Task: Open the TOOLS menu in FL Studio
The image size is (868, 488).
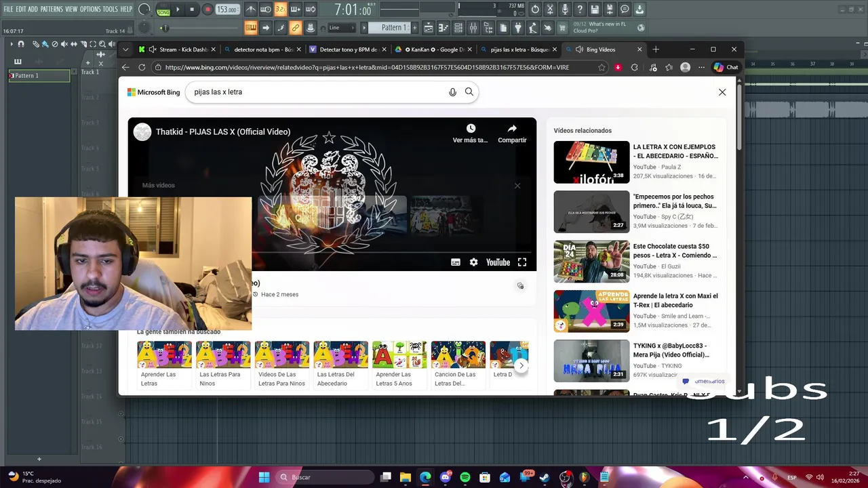Action: pos(111,9)
